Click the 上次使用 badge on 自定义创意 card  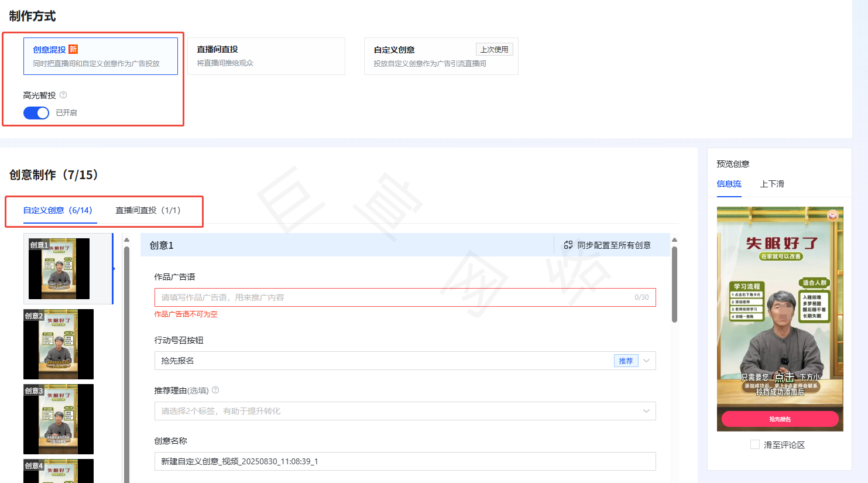click(x=495, y=49)
